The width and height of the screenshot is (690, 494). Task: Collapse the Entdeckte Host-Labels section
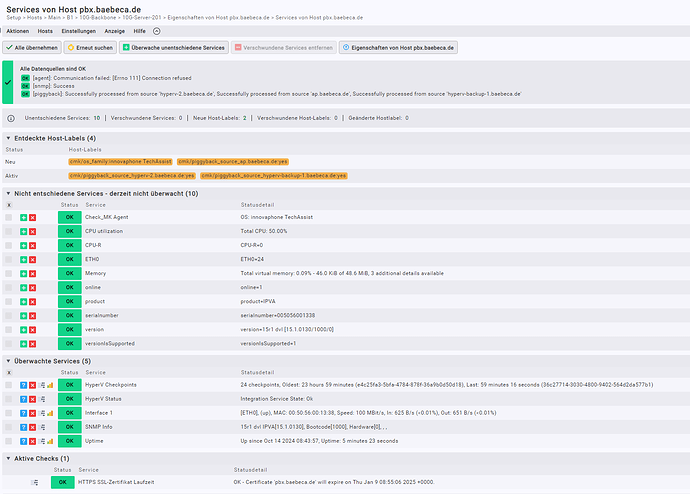(8, 138)
